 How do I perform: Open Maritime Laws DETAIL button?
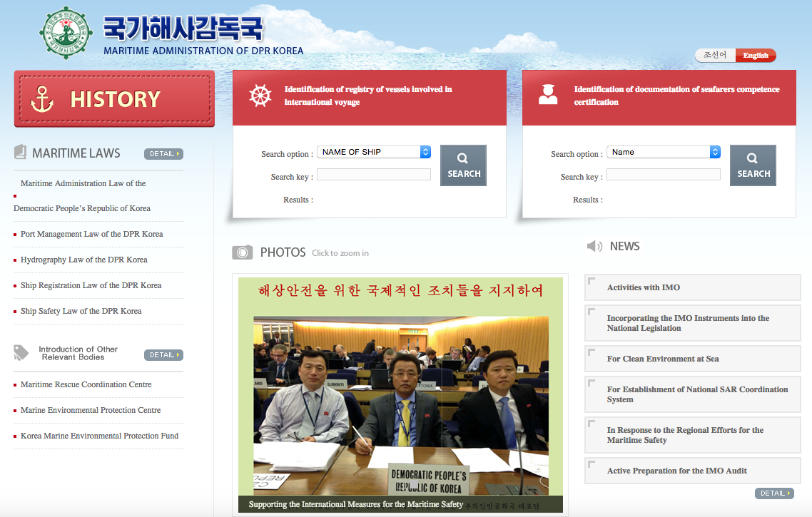(x=163, y=154)
